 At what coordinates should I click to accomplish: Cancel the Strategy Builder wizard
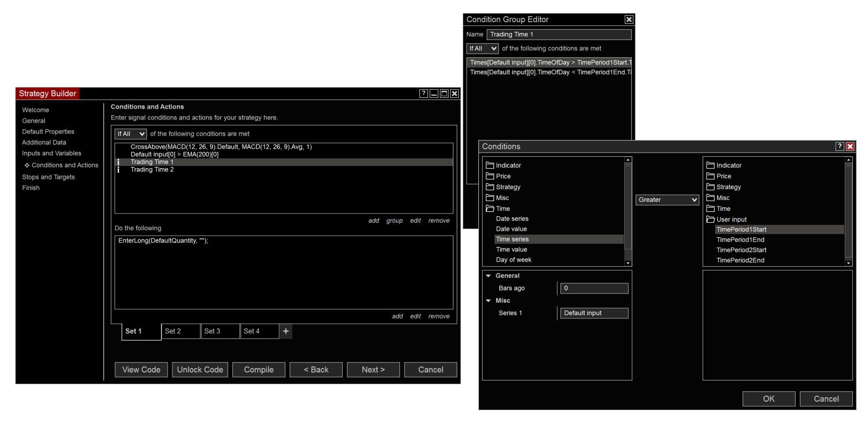click(x=431, y=370)
